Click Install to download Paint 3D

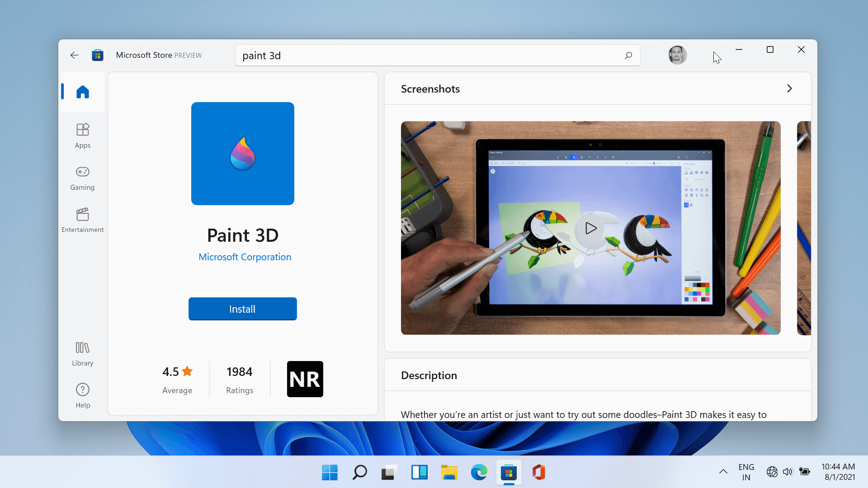click(x=243, y=309)
